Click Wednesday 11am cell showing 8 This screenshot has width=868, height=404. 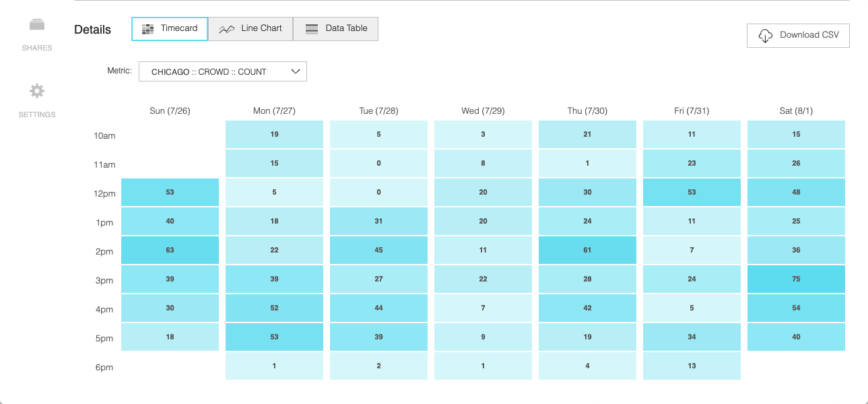pyautogui.click(x=483, y=163)
